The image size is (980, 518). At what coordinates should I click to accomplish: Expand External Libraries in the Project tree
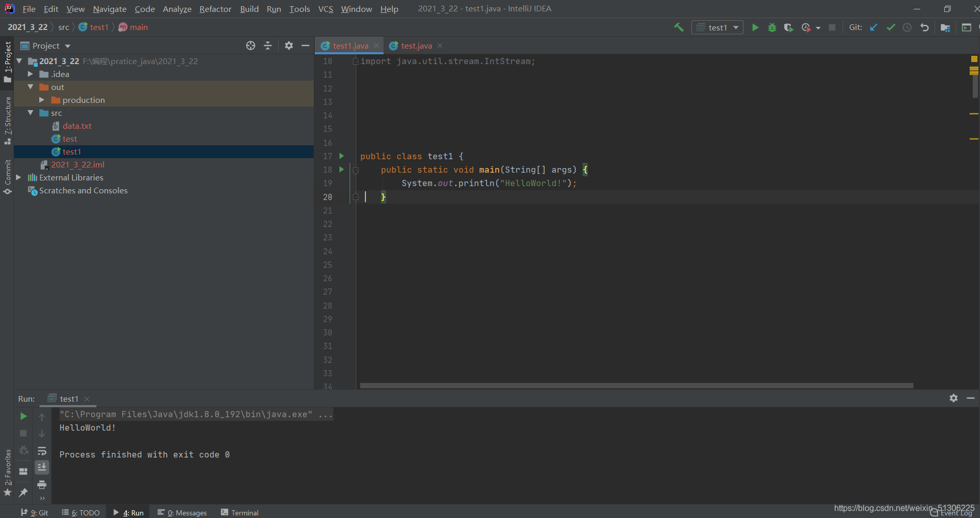click(x=19, y=177)
